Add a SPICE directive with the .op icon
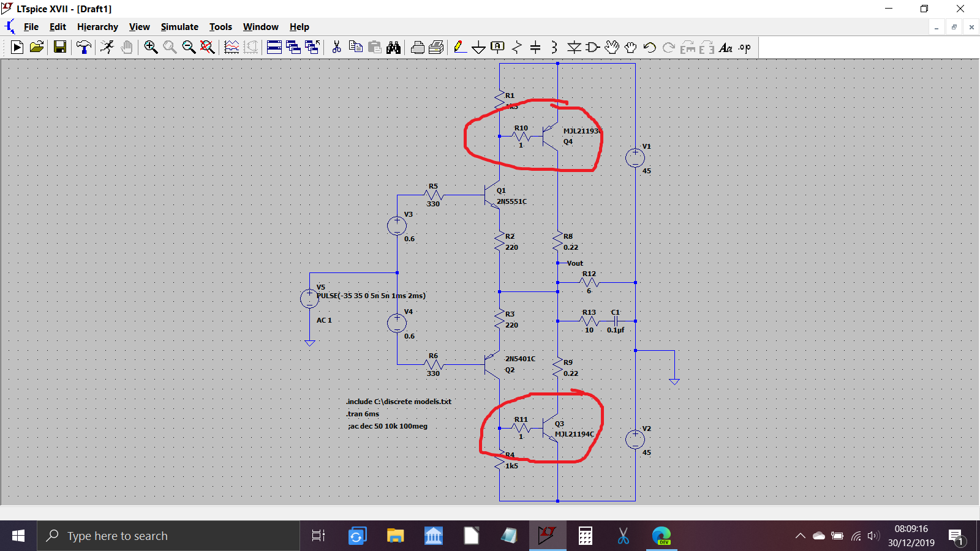 coord(745,47)
